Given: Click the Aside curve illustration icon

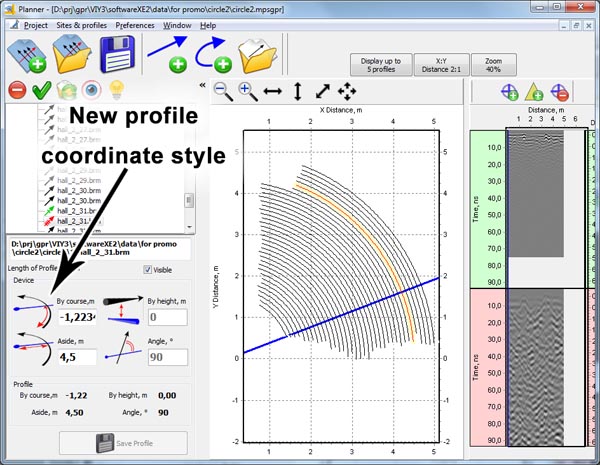Looking at the screenshot, I should pyautogui.click(x=34, y=349).
